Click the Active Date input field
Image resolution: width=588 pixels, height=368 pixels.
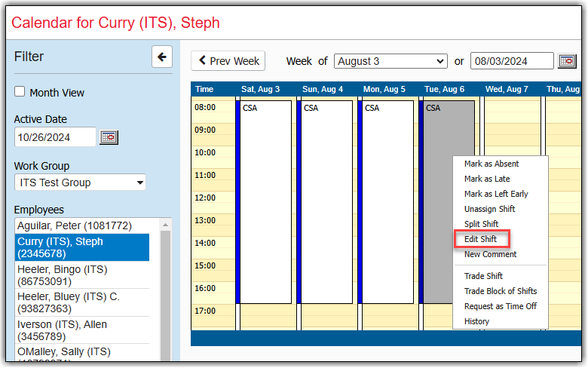[x=55, y=137]
